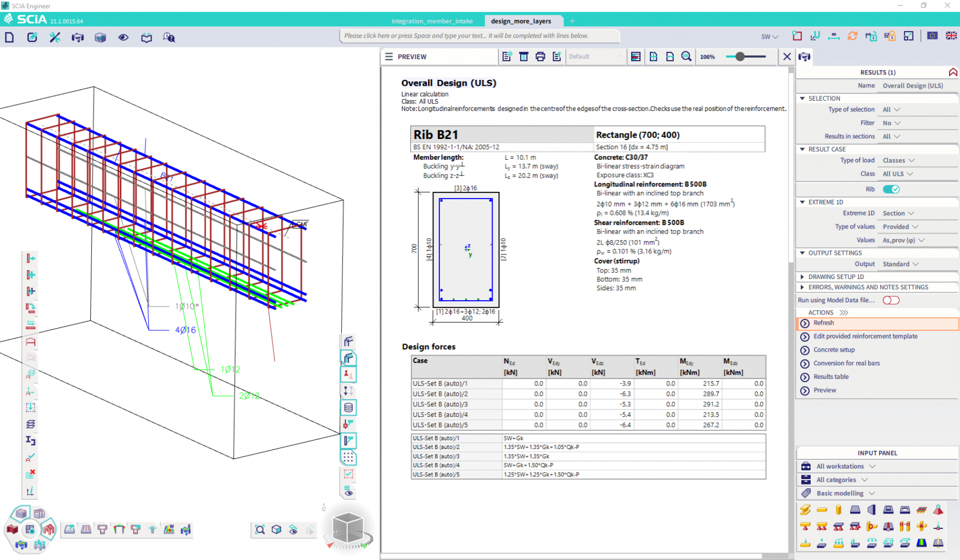Toggle off the Rib switch in Result case
This screenshot has width=960, height=560.
point(891,189)
